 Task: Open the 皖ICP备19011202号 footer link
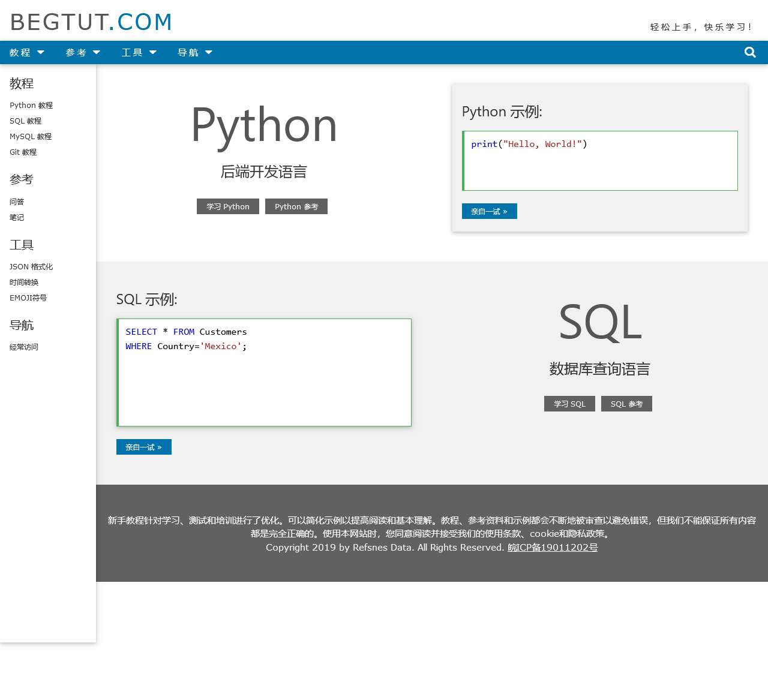[x=553, y=548]
